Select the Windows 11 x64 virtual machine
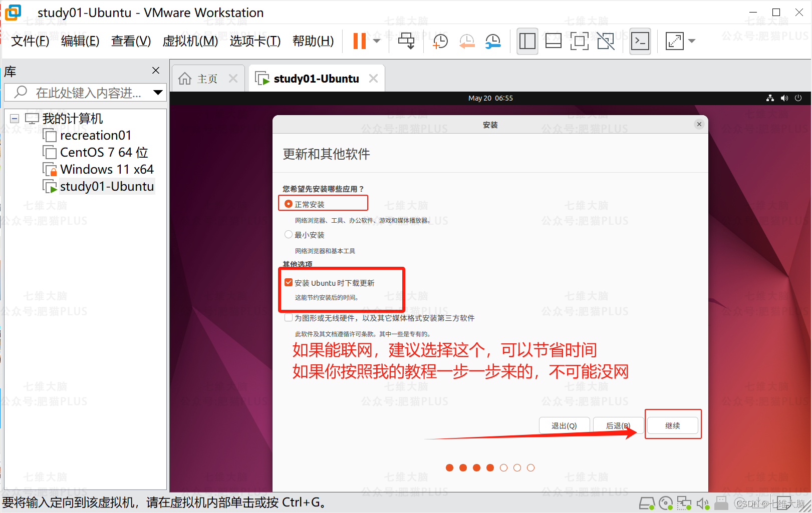 click(x=107, y=170)
